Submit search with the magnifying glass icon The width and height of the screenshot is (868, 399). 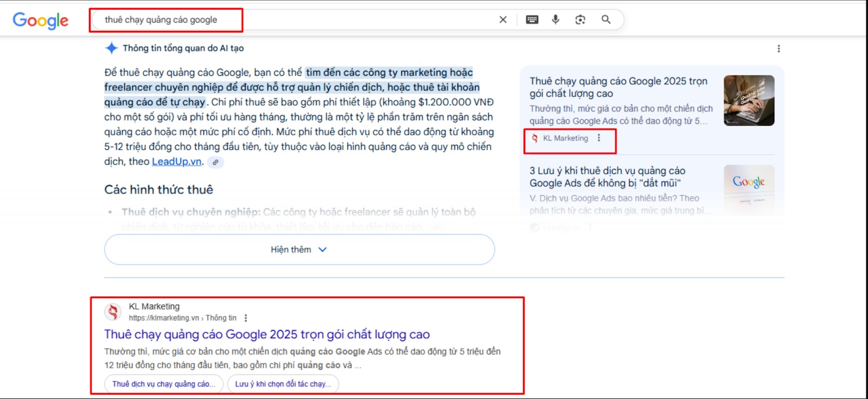[x=606, y=20]
